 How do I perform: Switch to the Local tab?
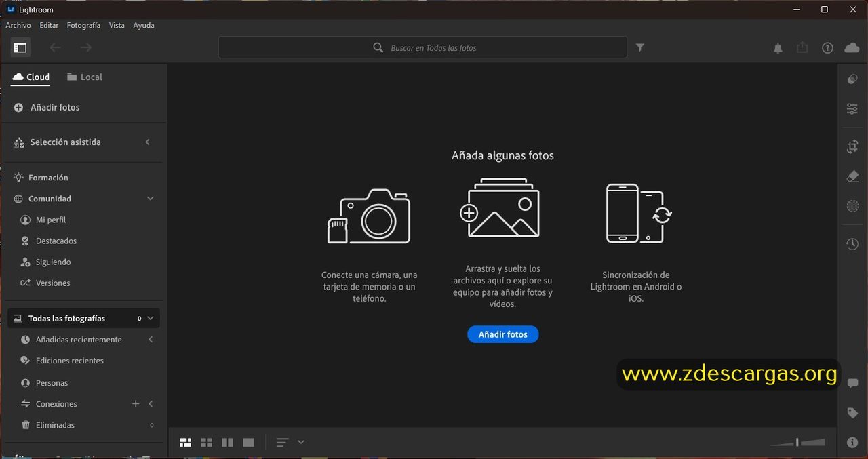click(85, 77)
